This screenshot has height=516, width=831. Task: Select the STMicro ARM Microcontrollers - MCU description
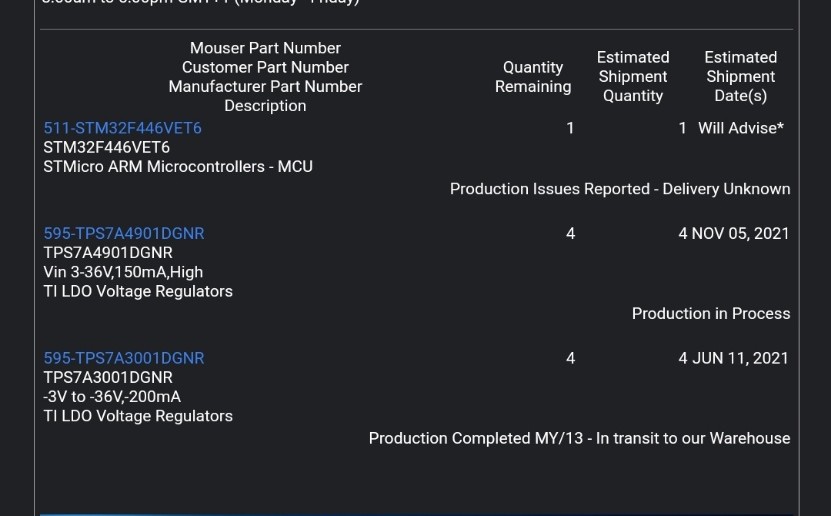(x=178, y=166)
